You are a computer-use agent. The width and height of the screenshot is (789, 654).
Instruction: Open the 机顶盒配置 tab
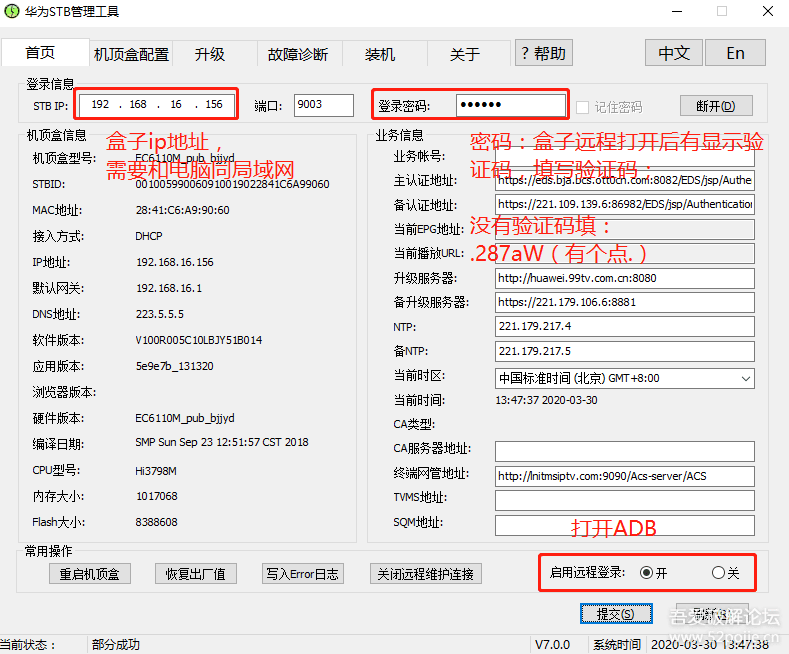131,54
